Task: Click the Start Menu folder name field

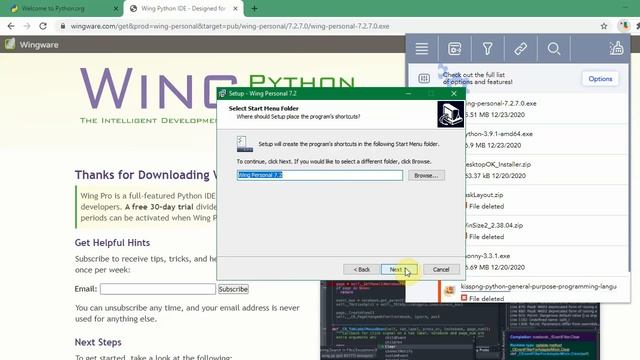Action: (320, 175)
